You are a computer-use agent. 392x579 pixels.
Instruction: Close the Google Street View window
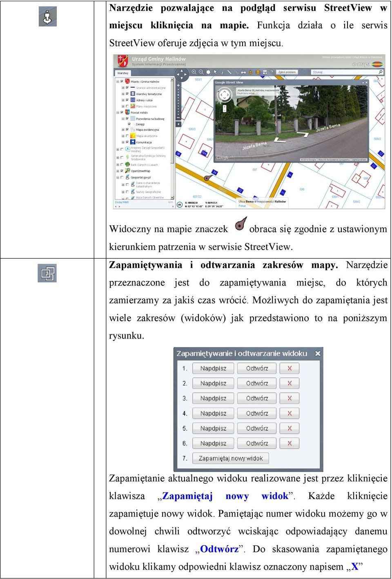[367, 82]
